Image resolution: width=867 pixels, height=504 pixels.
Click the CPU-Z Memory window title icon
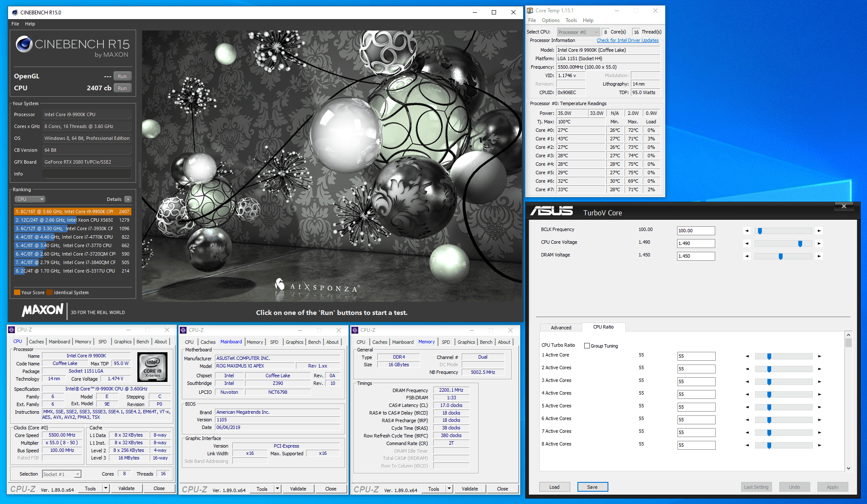pos(355,330)
